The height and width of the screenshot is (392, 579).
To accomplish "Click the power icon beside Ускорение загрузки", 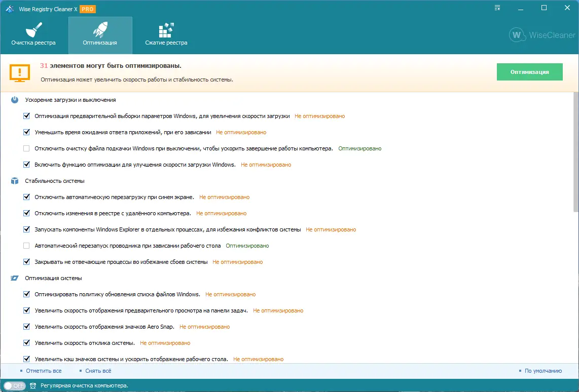I will coord(14,100).
